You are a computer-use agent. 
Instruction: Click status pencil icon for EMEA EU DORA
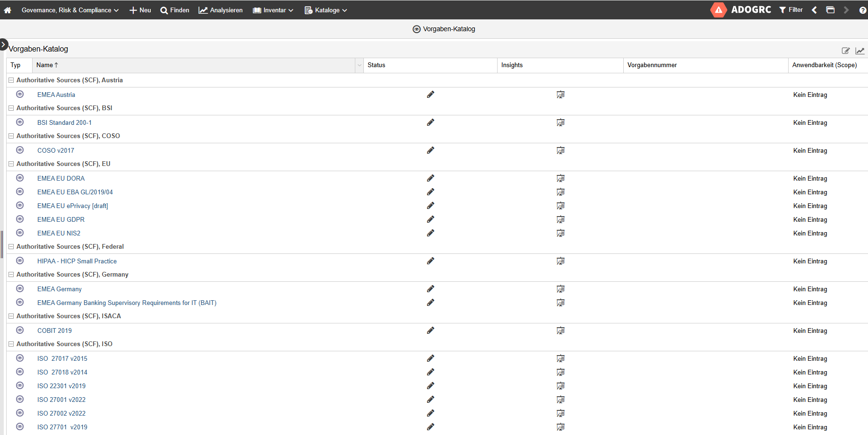[430, 178]
